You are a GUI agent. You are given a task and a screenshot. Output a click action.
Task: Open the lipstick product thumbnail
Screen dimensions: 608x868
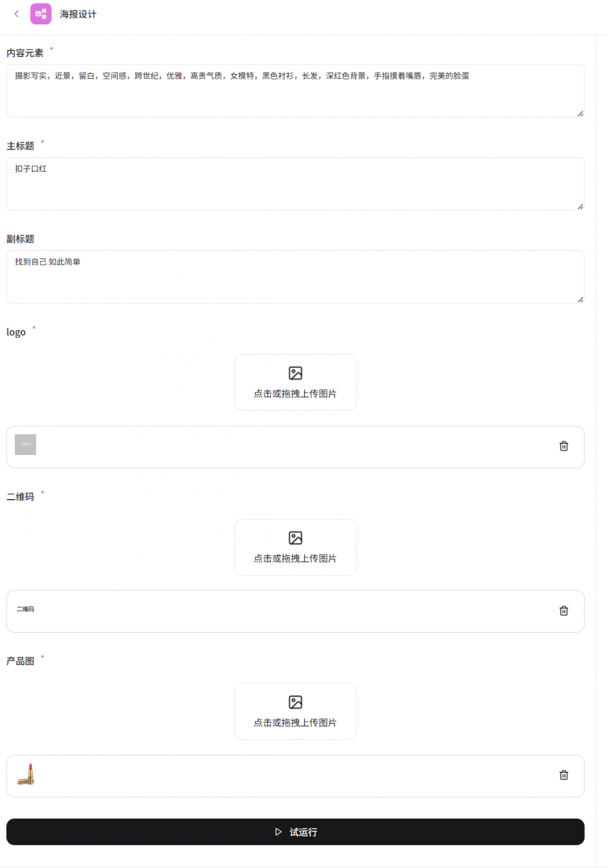click(x=26, y=774)
